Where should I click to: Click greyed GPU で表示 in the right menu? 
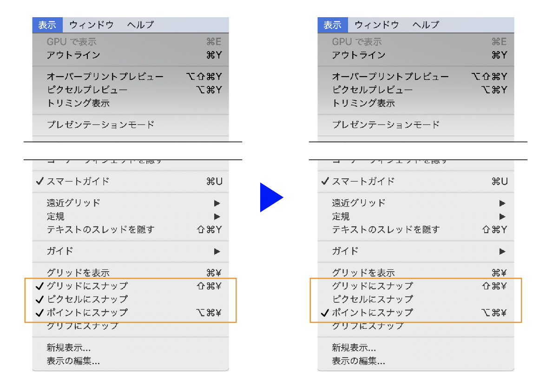click(416, 42)
